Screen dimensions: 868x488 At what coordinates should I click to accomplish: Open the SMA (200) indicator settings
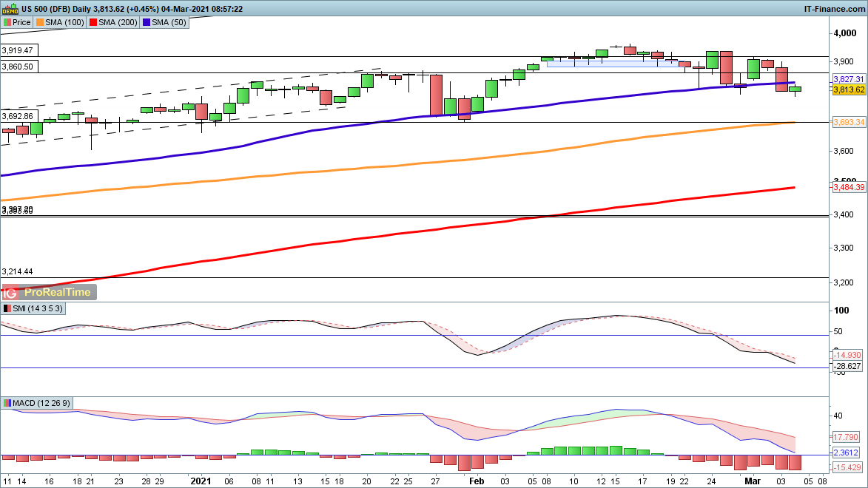[113, 23]
